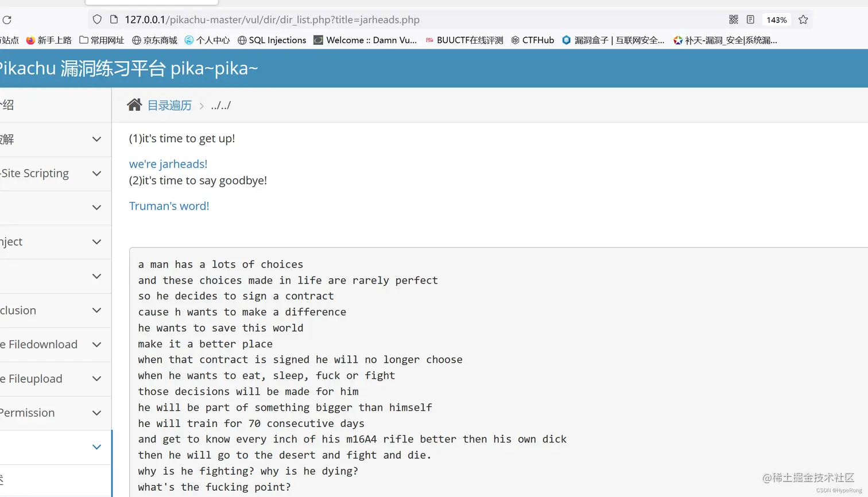
Task: Open the 京东商城 bookmark
Action: pos(154,40)
